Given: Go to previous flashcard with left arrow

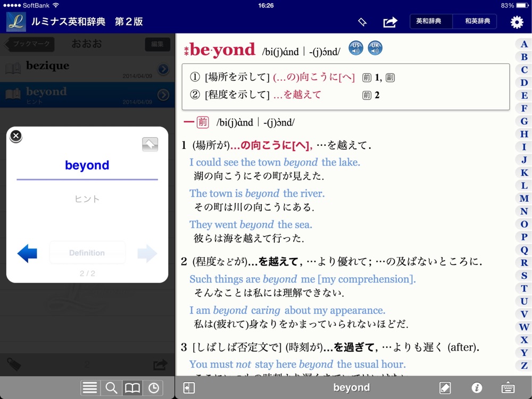Looking at the screenshot, I should click(x=27, y=253).
